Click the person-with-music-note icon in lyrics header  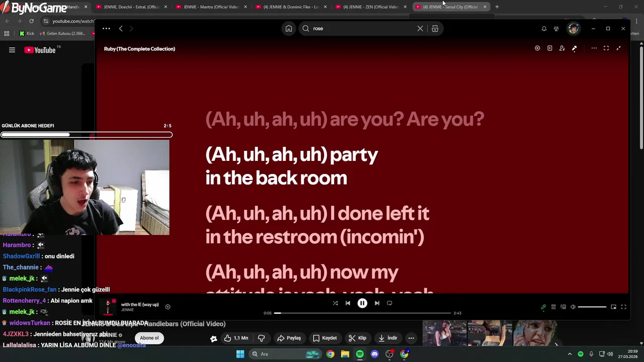point(562,48)
